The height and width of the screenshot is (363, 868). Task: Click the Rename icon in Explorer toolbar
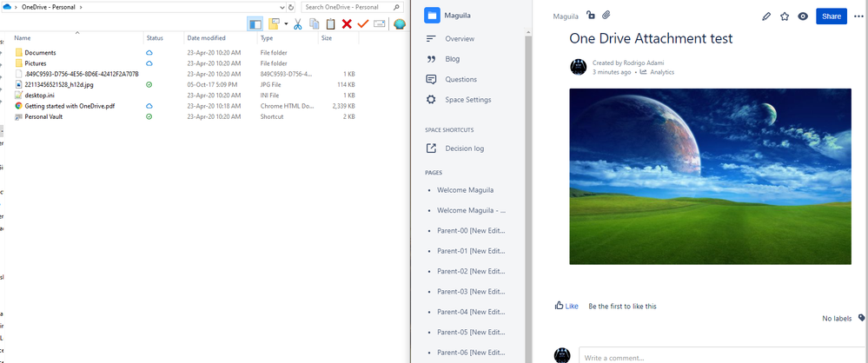coord(379,23)
